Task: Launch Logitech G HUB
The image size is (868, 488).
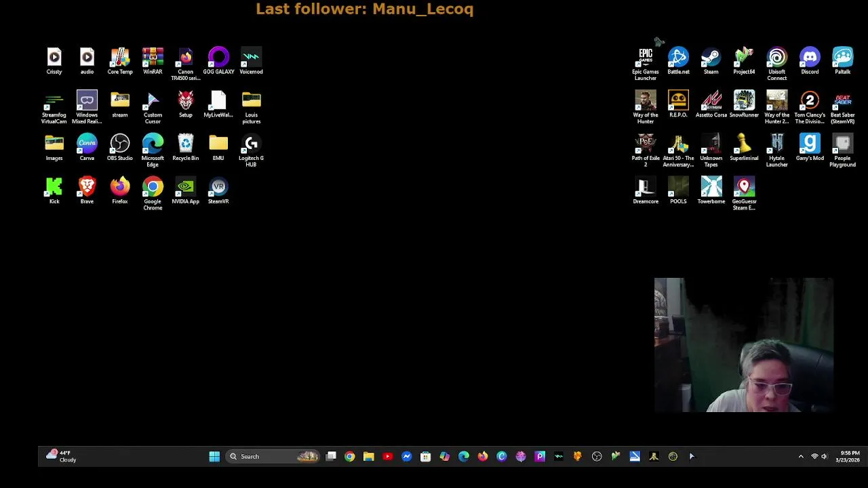Action: [x=251, y=151]
